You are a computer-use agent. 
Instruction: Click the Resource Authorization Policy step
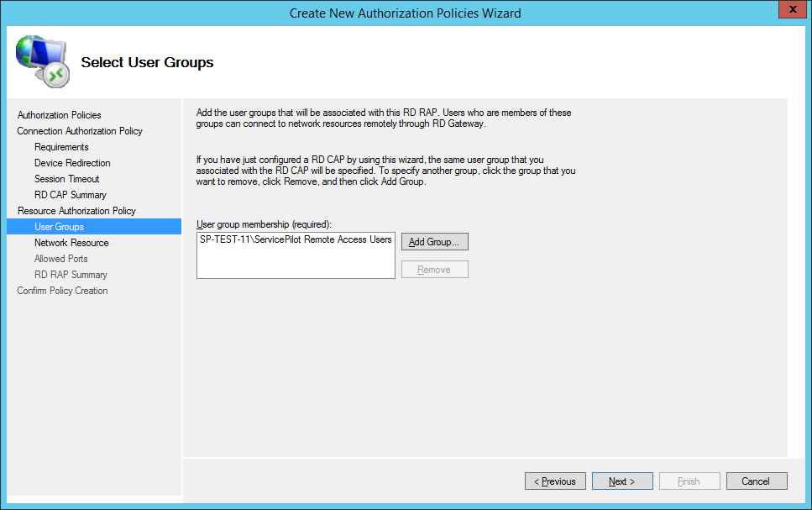tap(76, 211)
